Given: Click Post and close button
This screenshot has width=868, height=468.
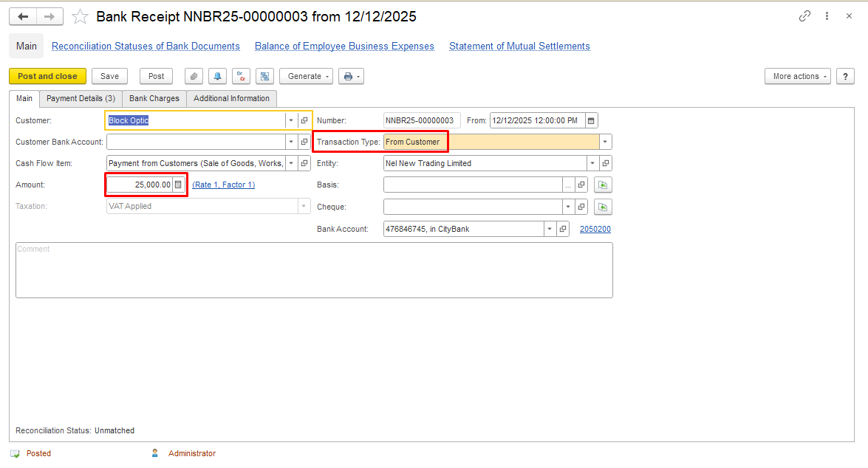Looking at the screenshot, I should coord(47,76).
